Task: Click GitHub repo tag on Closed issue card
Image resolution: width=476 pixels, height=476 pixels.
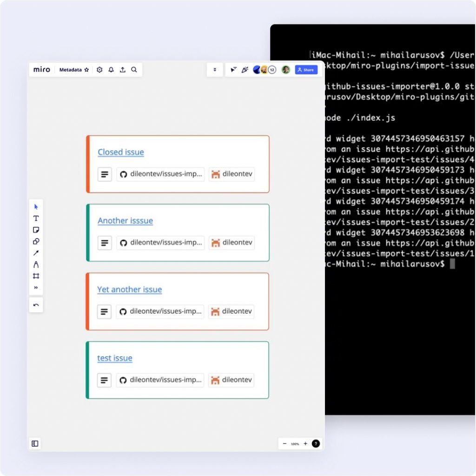Action: tap(160, 174)
